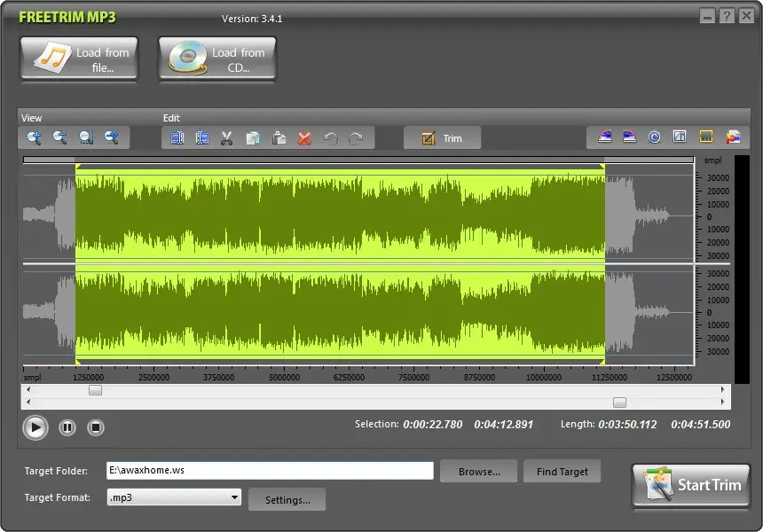Click the top-left yellow selection start marker
The height and width of the screenshot is (532, 763).
[78, 167]
